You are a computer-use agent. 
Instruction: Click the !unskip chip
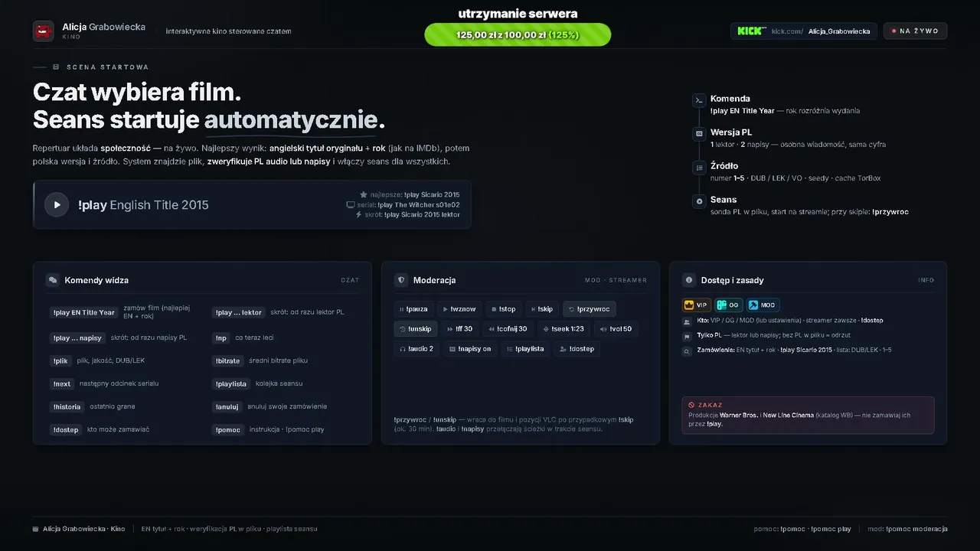click(x=416, y=329)
